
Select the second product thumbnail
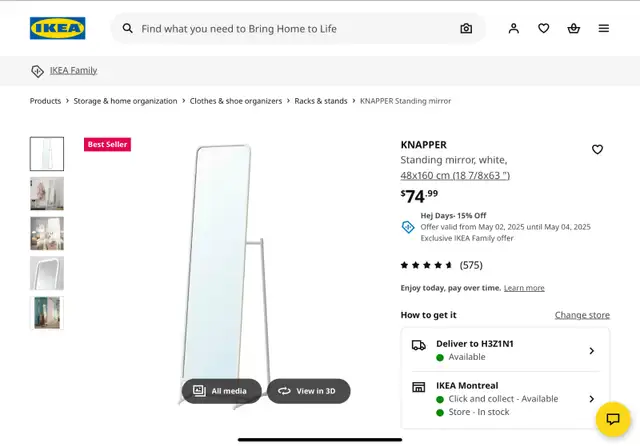coord(47,194)
